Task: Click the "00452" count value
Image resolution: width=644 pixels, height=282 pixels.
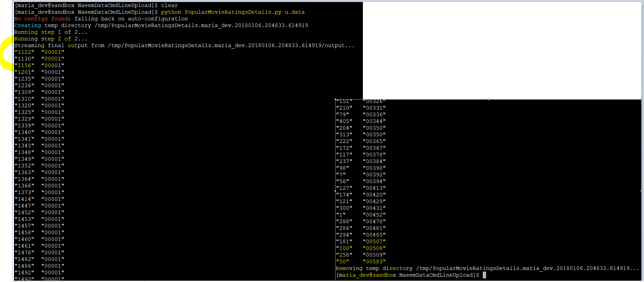Action: tap(374, 215)
